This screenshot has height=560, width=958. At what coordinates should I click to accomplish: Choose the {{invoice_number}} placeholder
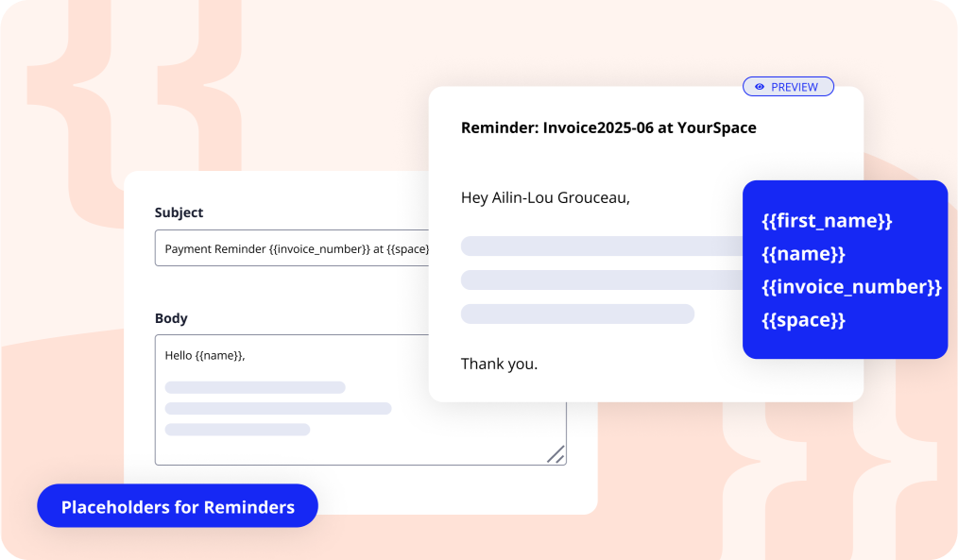(851, 286)
